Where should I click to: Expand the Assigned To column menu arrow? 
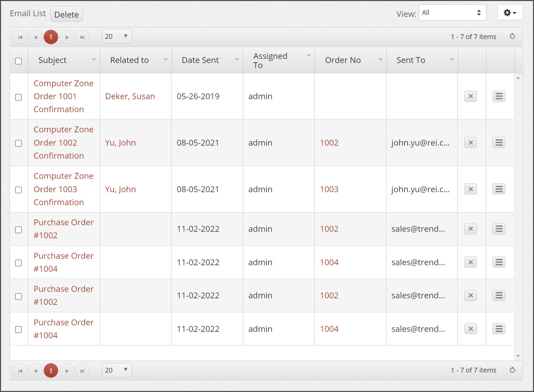click(x=309, y=55)
